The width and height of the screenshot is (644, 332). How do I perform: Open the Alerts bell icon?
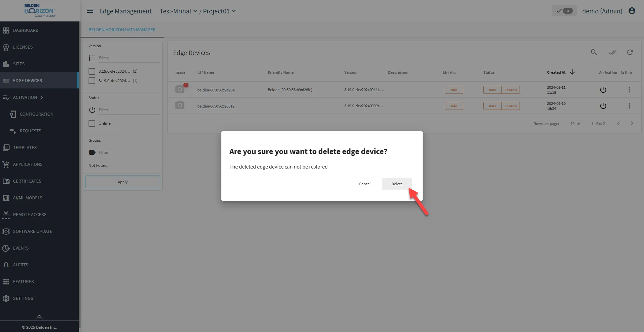pos(6,265)
